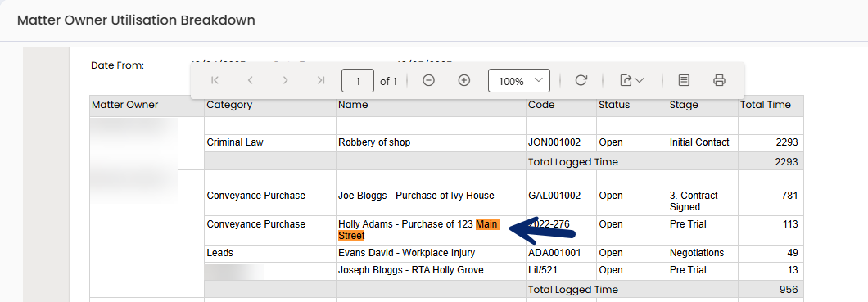
Task: Jump to last report page
Action: coord(320,81)
